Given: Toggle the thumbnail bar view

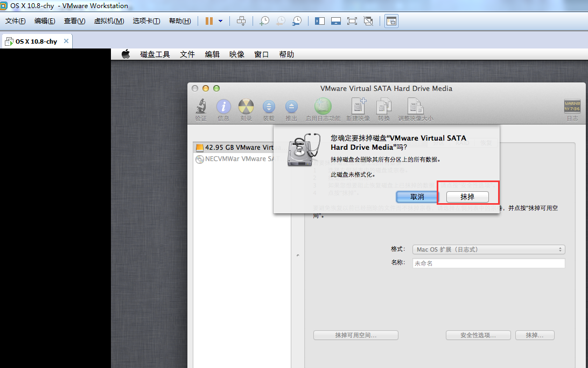Looking at the screenshot, I should click(x=335, y=21).
